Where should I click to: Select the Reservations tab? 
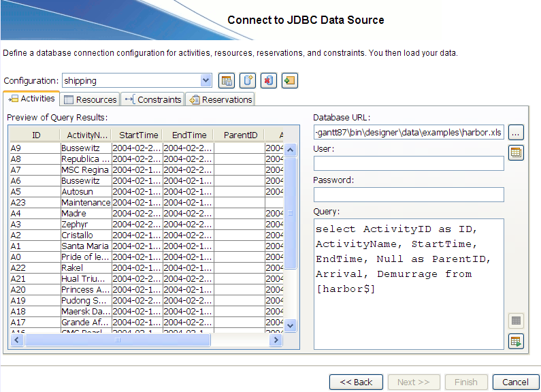point(220,99)
